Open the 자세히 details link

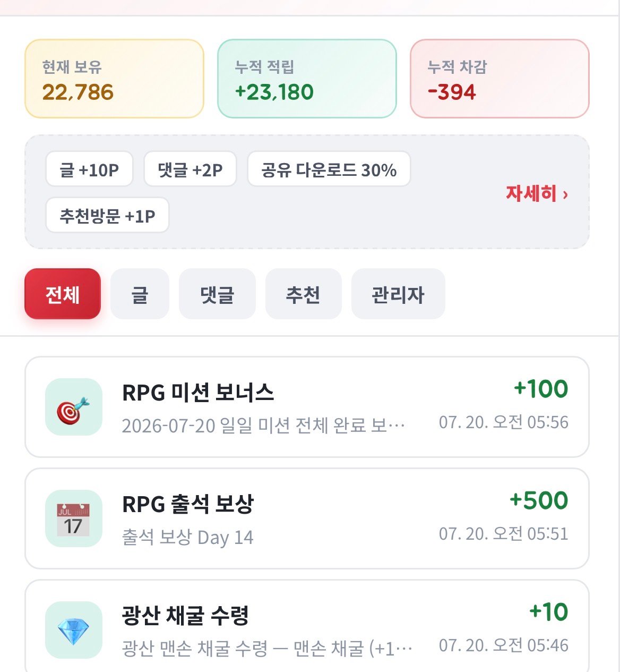tap(537, 193)
